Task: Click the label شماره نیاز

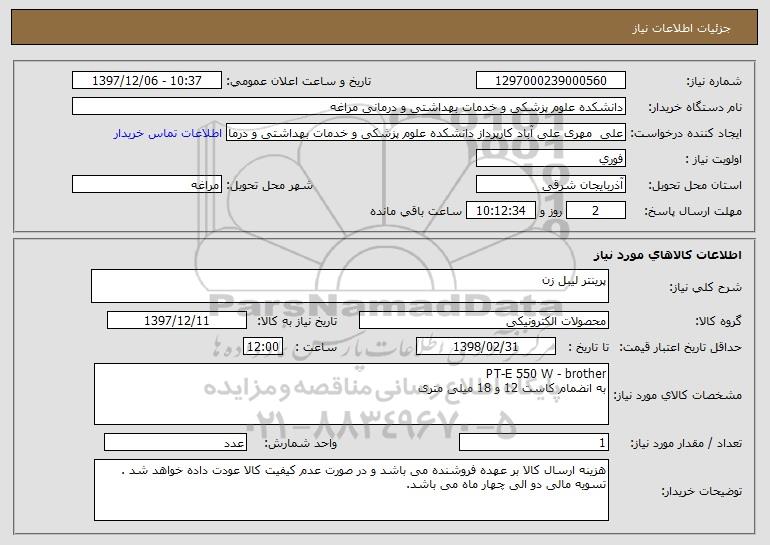Action: pos(714,82)
